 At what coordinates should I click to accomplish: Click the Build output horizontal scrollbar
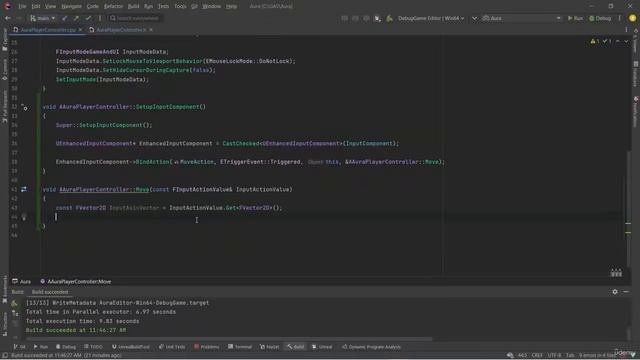(x=229, y=339)
